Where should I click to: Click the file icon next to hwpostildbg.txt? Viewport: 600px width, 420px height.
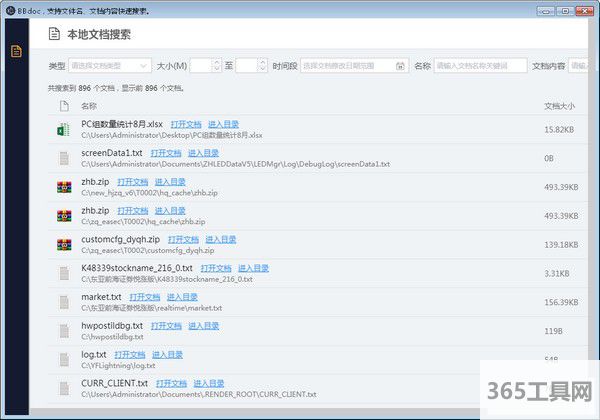(x=63, y=330)
